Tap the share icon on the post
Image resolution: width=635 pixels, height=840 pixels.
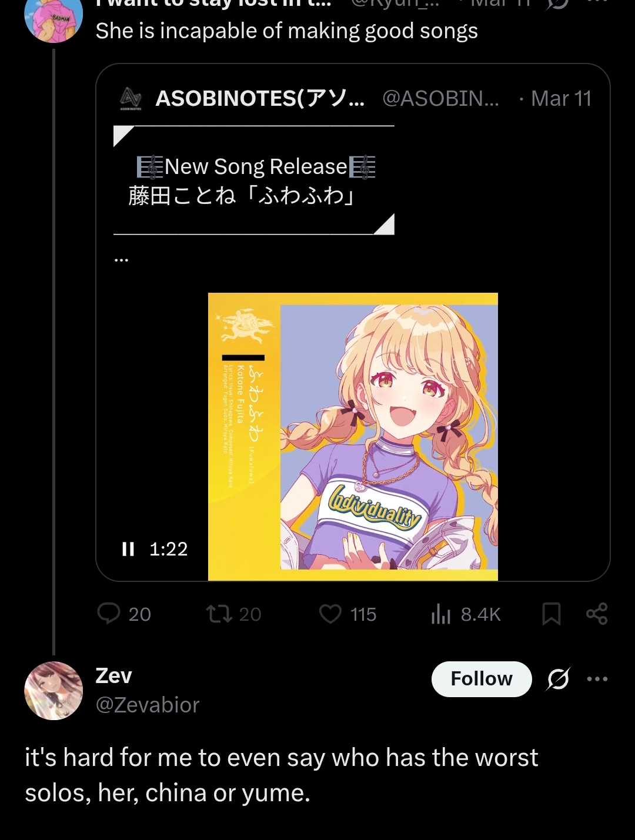click(x=597, y=614)
